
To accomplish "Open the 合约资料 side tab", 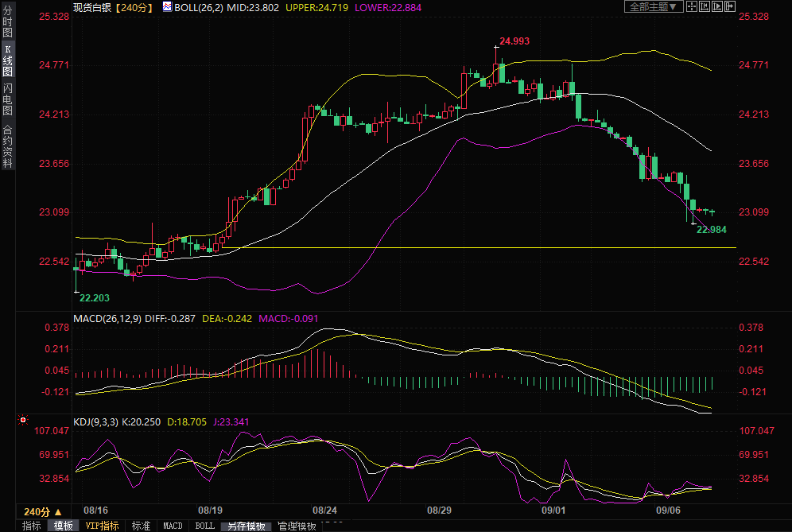I will click(7, 146).
